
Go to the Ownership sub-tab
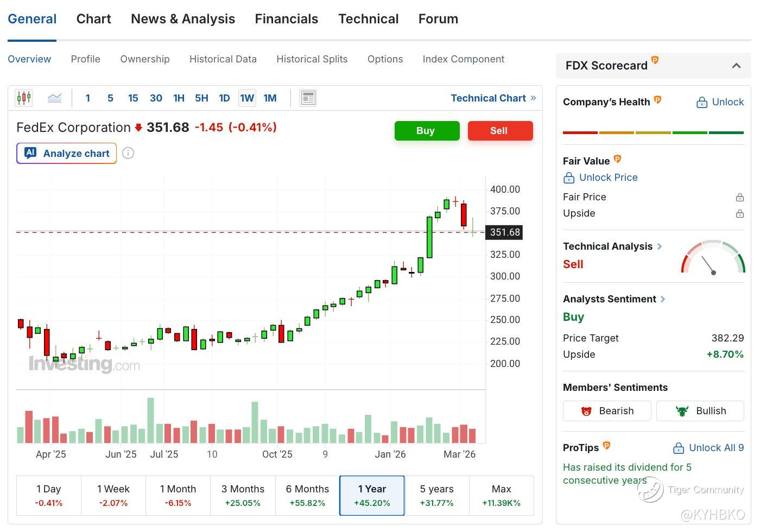click(x=145, y=59)
